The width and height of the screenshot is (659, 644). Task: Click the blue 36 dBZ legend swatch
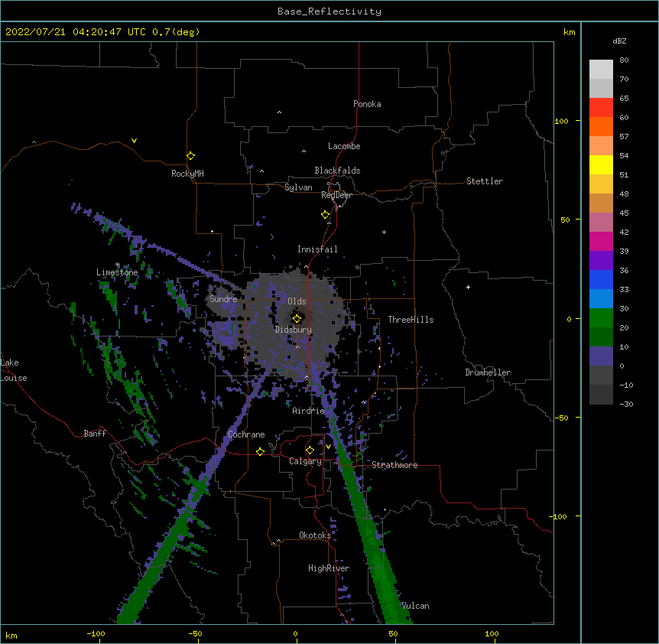(x=601, y=279)
